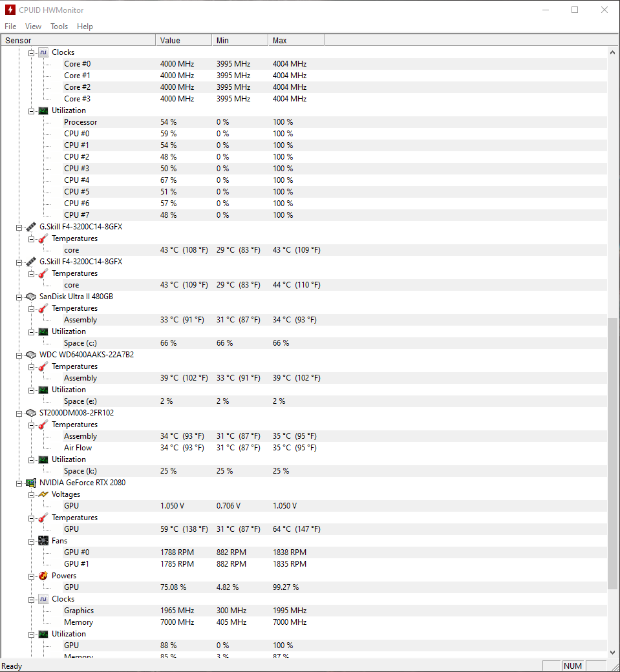This screenshot has width=620, height=672.
Task: Click the CPUID HWMonitor title bar app icon
Action: tap(10, 10)
